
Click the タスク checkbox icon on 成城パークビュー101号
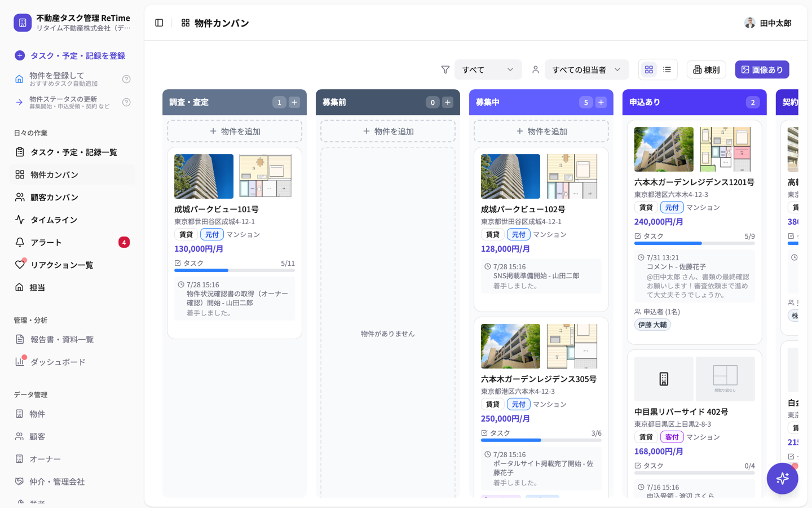pyautogui.click(x=178, y=263)
